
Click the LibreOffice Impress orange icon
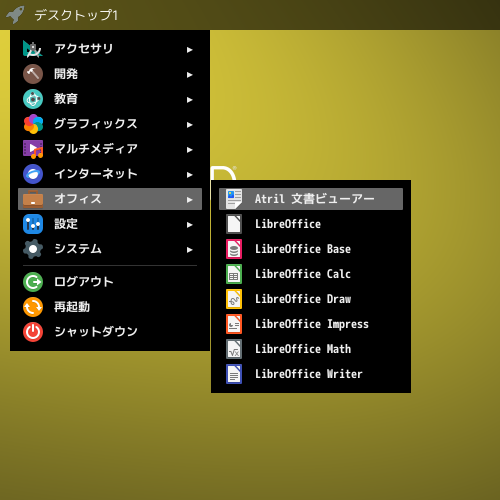[234, 324]
